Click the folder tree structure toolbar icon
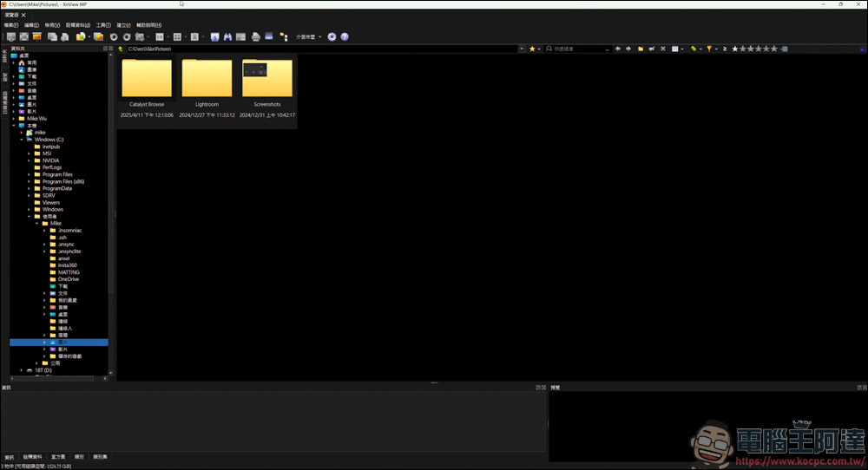The width and height of the screenshot is (868, 470). (284, 37)
